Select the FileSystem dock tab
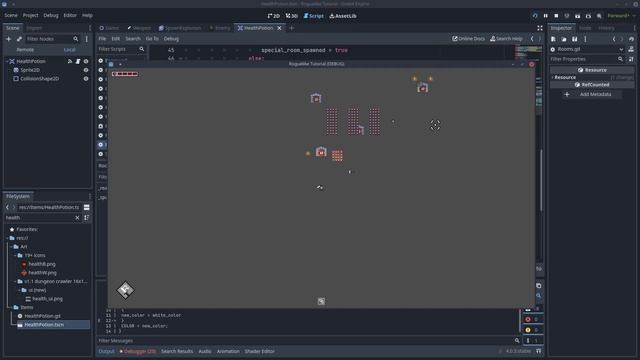Image resolution: width=640 pixels, height=360 pixels. coord(18,196)
